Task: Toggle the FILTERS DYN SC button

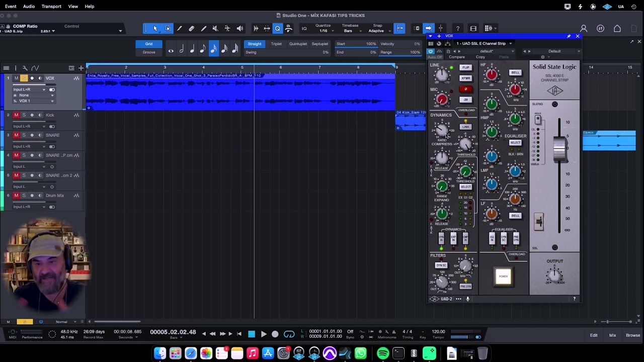Action: point(441,265)
